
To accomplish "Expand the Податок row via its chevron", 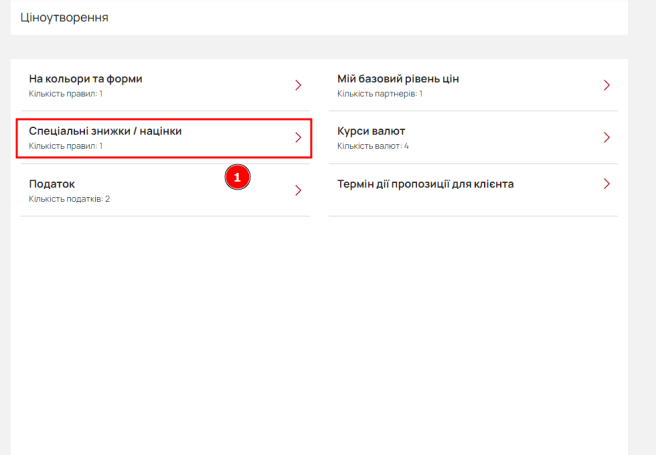I will click(298, 191).
